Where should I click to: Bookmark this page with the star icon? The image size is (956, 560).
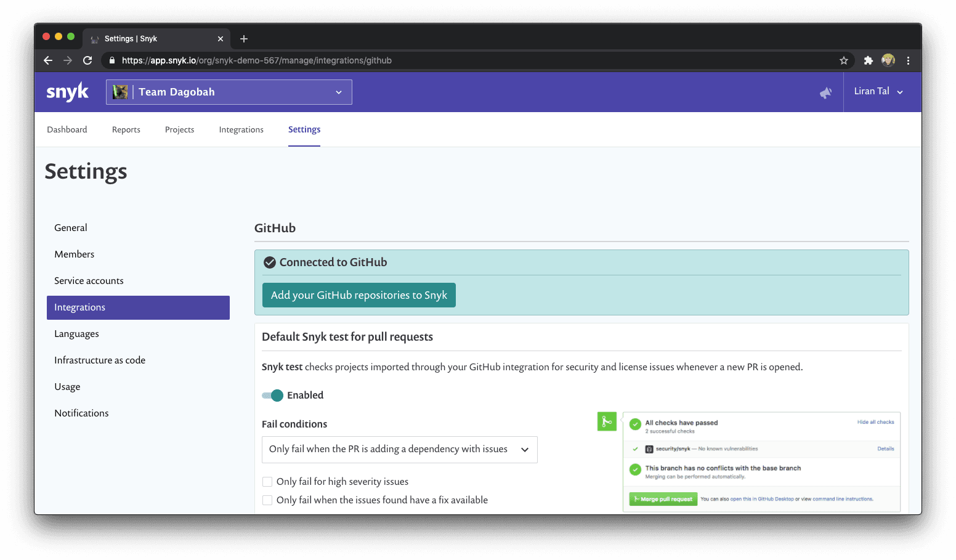click(x=844, y=60)
